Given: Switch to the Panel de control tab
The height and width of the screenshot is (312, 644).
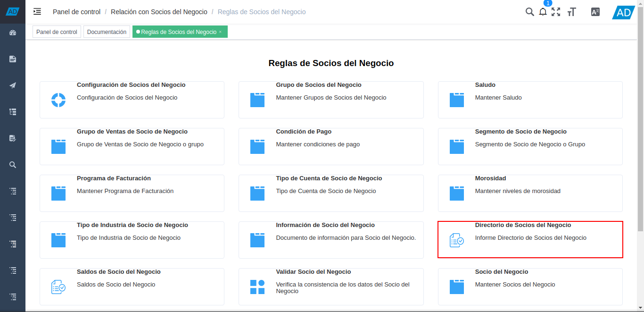Looking at the screenshot, I should tap(56, 32).
